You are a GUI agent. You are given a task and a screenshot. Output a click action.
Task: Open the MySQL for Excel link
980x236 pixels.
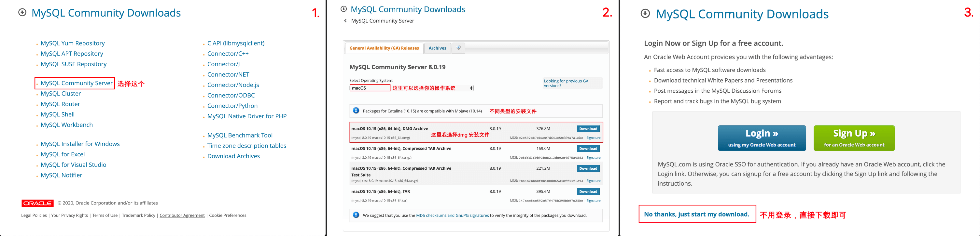coord(63,154)
